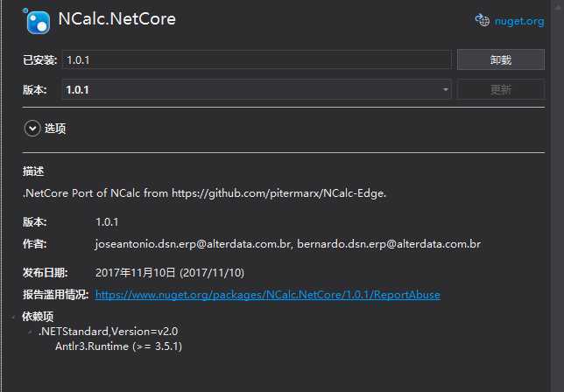Viewport: 564px width, 392px height.
Task: Click the 作者 author label
Action: 34,244
